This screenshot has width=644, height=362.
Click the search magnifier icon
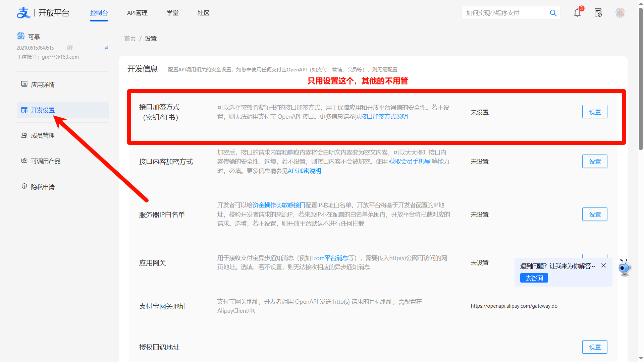pos(553,13)
